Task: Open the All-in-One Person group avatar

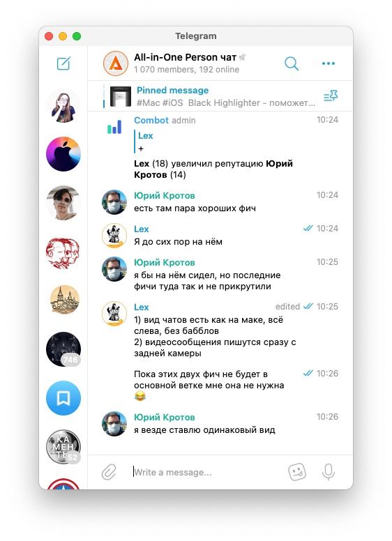Action: coord(116,63)
